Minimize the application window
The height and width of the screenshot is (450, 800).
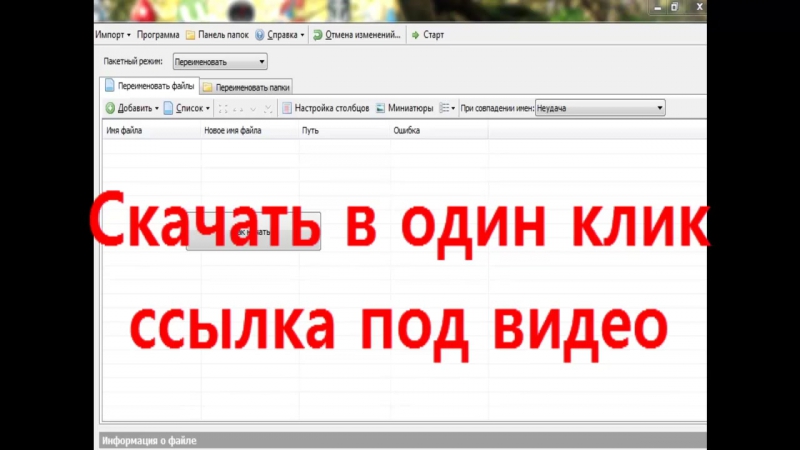658,7
